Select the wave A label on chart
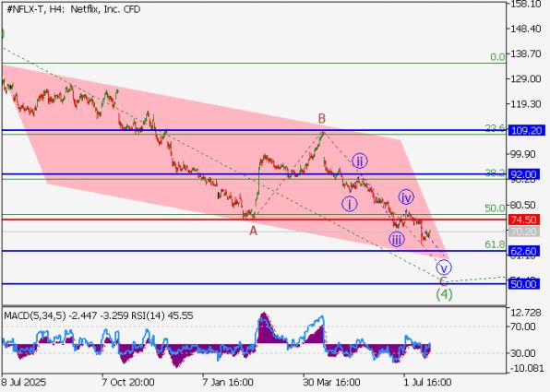 point(253,232)
